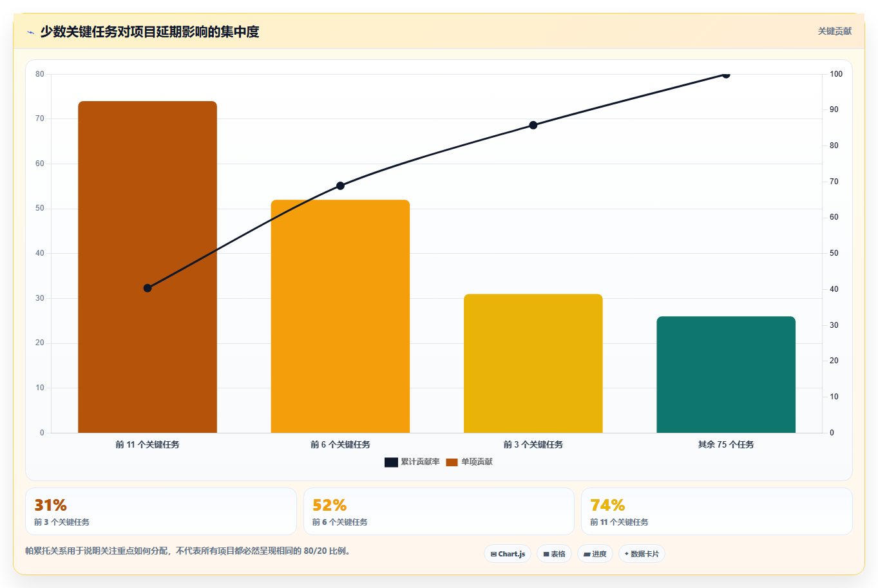Click the icon inside the 表格 chip
This screenshot has width=878, height=588.
pos(546,554)
